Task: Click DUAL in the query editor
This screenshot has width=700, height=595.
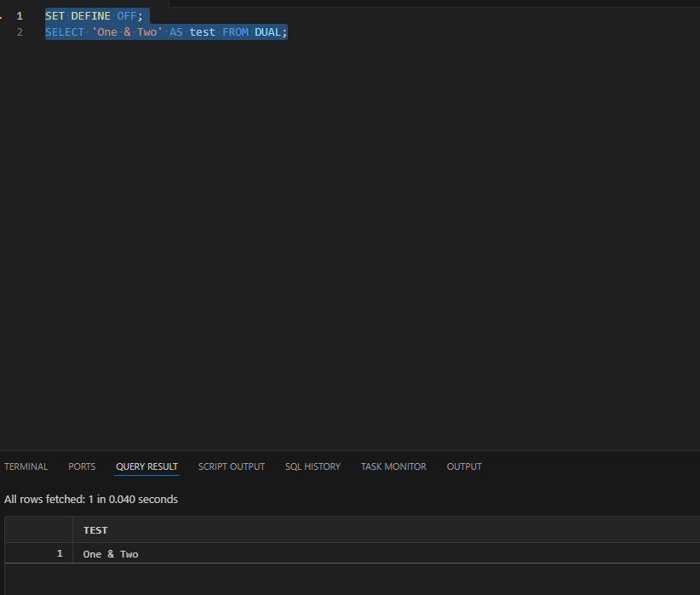Action: (267, 32)
